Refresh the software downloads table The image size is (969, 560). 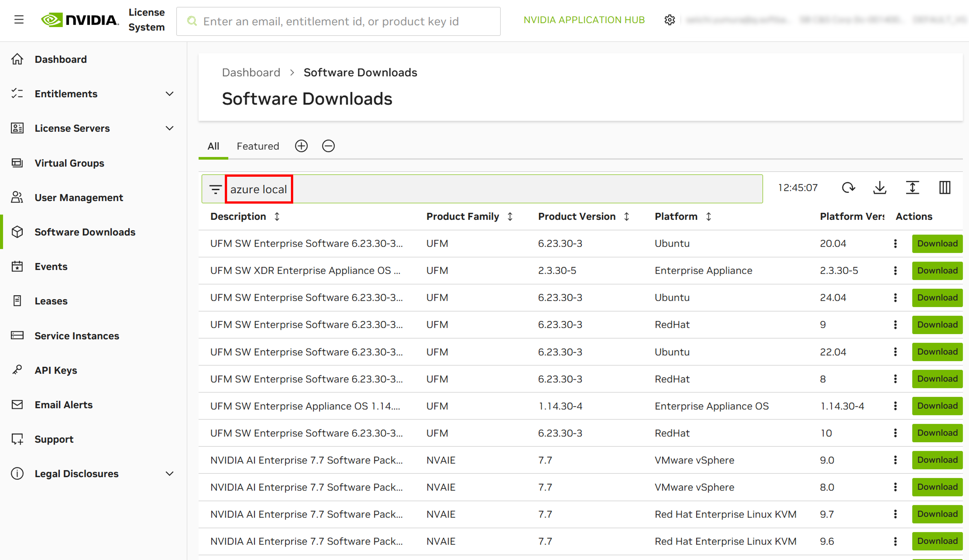click(848, 188)
